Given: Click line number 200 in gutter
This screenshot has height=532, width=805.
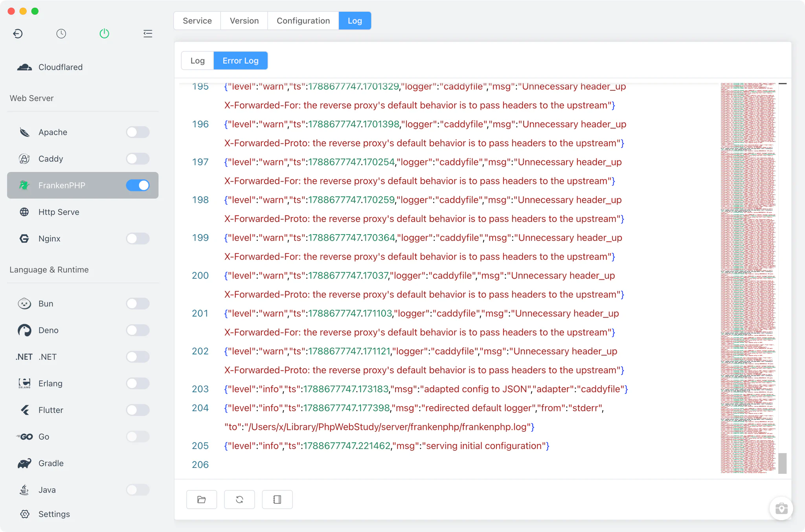Looking at the screenshot, I should coord(200,276).
